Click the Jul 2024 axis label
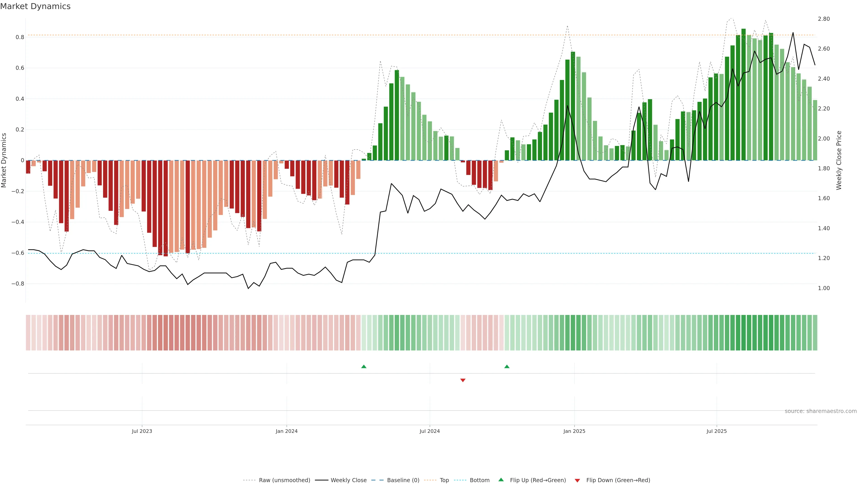This screenshot has height=488, width=868. pos(430,431)
